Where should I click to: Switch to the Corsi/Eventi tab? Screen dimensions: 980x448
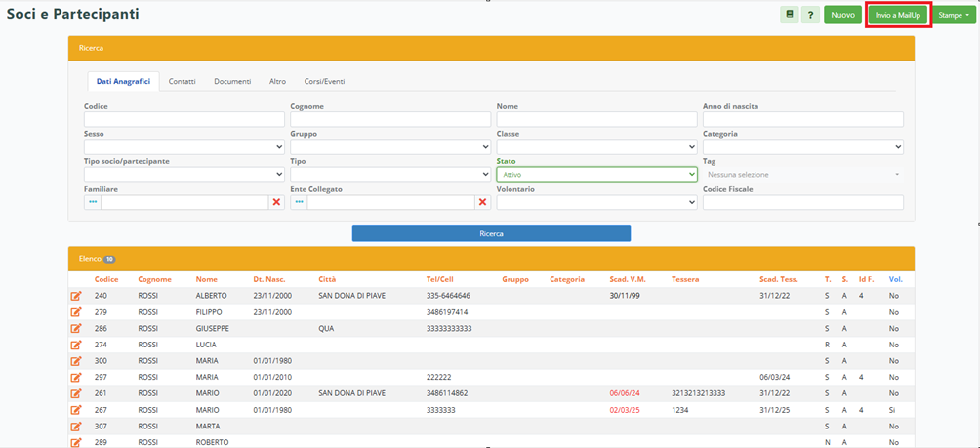tap(324, 82)
